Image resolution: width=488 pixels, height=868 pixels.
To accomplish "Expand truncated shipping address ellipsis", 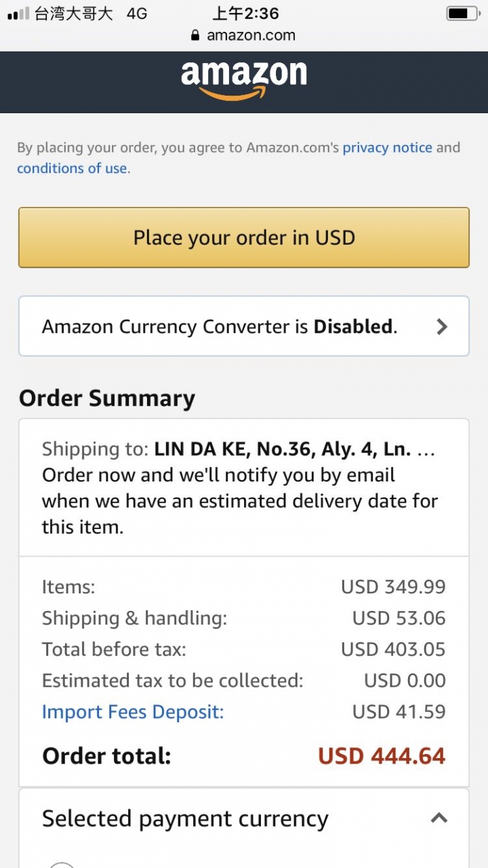I will pos(426,452).
